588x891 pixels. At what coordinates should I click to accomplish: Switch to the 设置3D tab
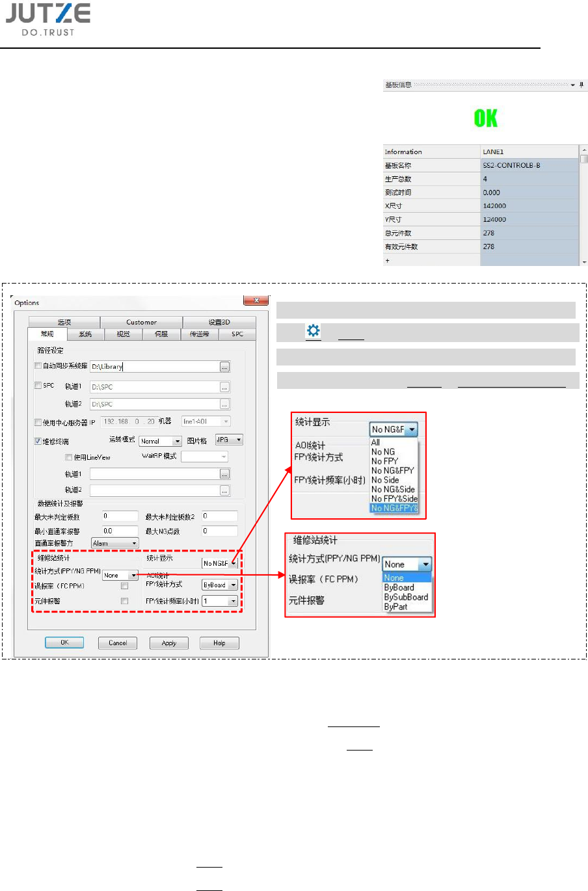219,322
